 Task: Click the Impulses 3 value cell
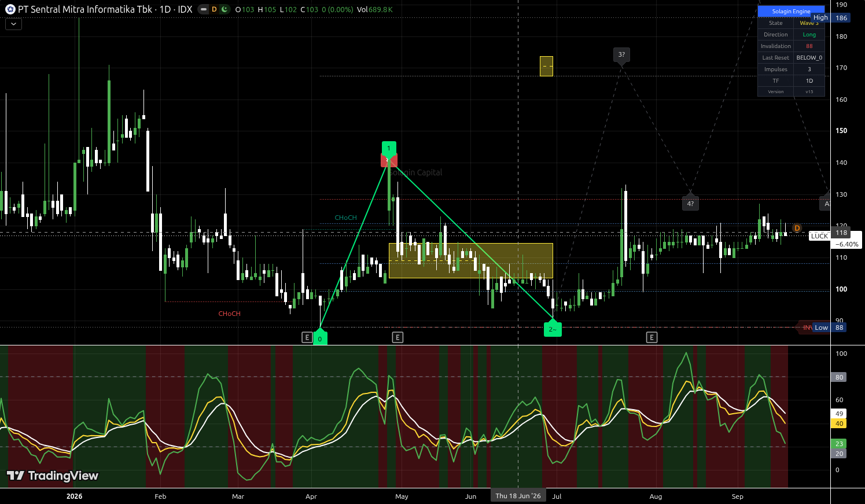click(809, 69)
